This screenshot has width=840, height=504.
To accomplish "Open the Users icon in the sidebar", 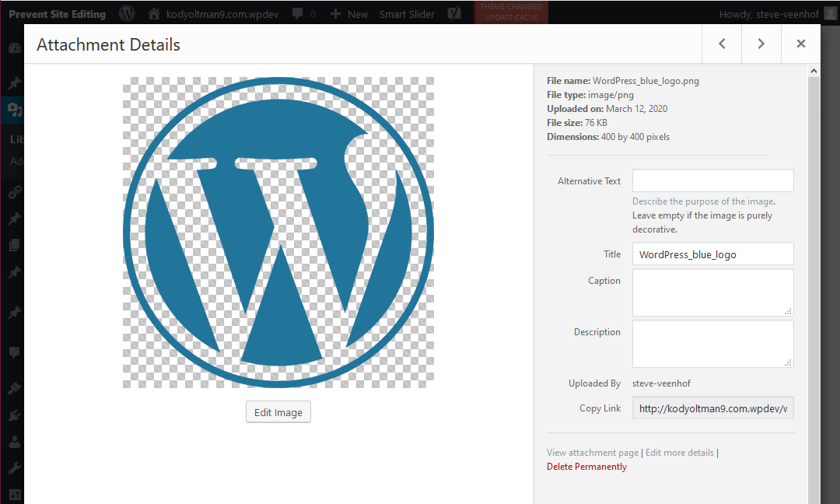I will (15, 442).
